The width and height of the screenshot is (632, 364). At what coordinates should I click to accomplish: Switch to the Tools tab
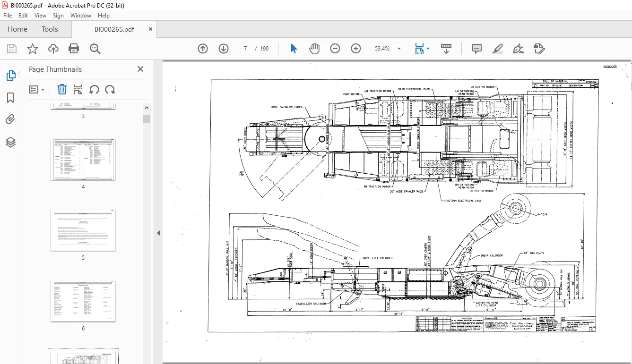pos(50,29)
